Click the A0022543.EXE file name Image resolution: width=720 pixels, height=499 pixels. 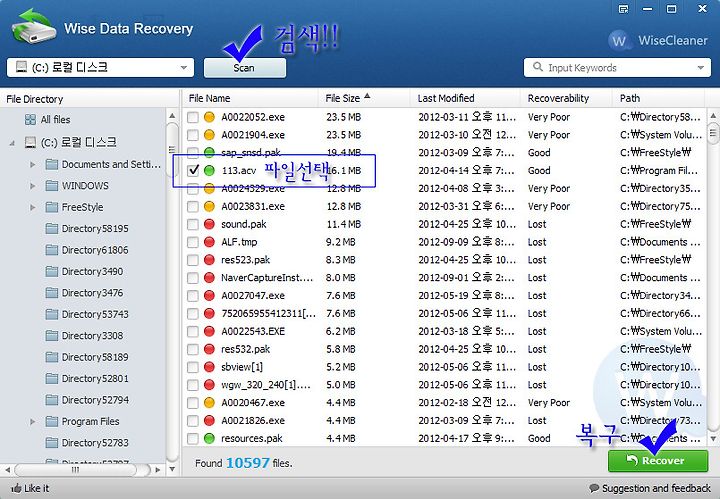click(x=253, y=331)
